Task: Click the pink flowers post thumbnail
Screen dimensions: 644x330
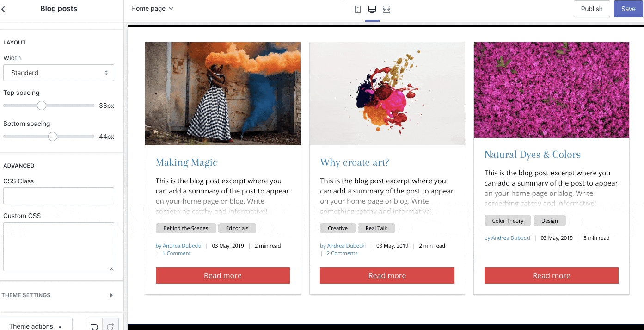Action: 551,90
